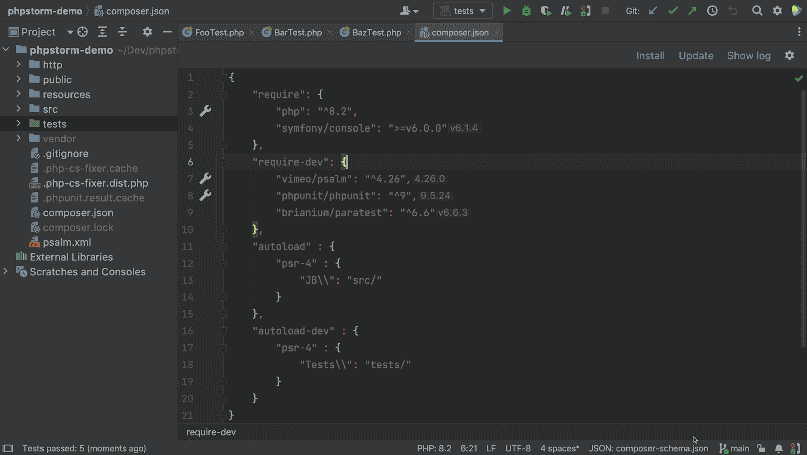Click Install in Composer bar
This screenshot has width=807, height=455.
(650, 56)
